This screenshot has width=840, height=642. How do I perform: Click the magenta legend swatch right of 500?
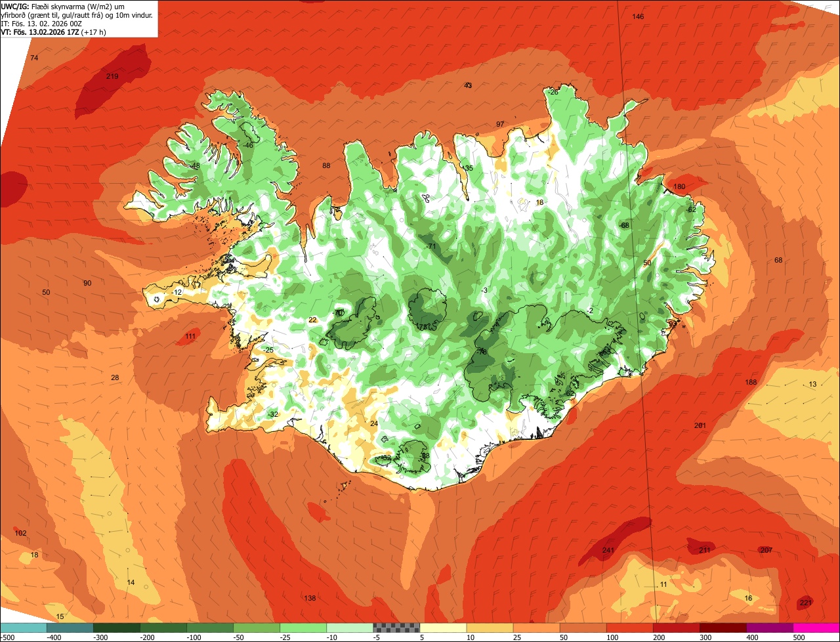point(816,628)
